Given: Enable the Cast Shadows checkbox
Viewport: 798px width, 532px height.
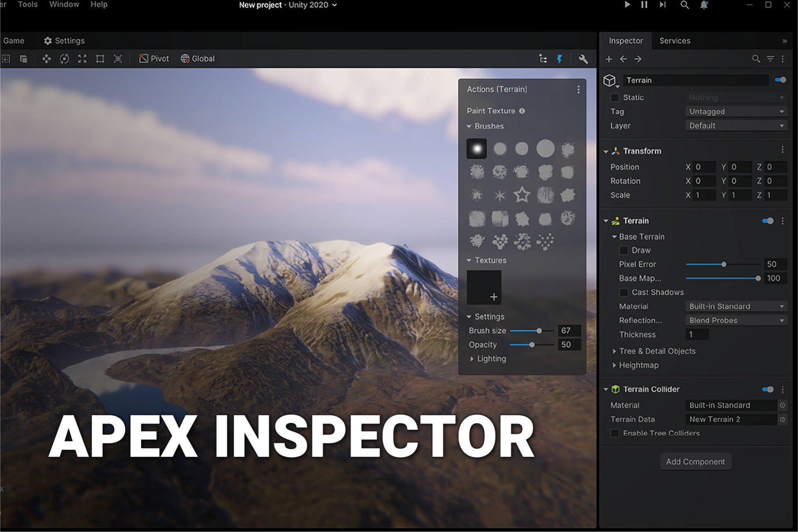Looking at the screenshot, I should (624, 292).
